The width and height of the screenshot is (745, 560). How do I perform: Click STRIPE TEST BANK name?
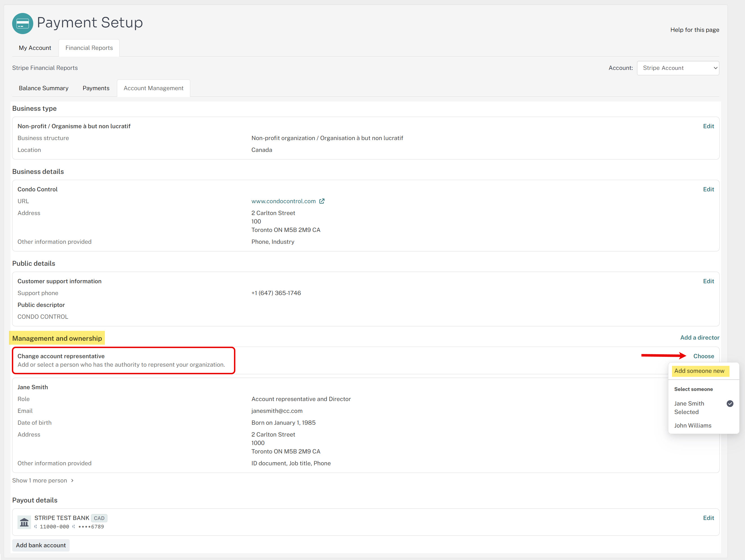pyautogui.click(x=62, y=518)
